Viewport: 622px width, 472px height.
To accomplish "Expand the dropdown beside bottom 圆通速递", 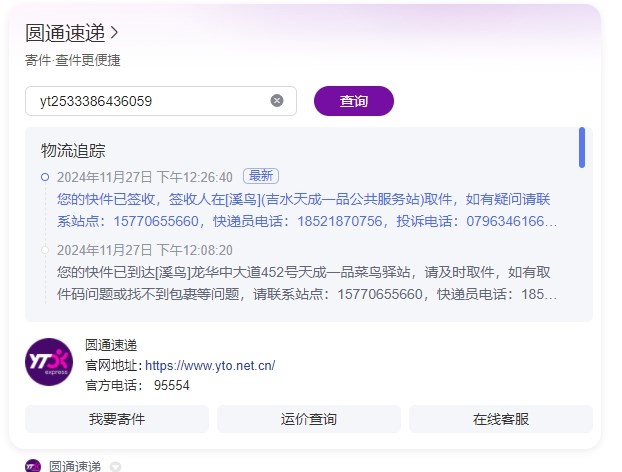I will 115,467.
